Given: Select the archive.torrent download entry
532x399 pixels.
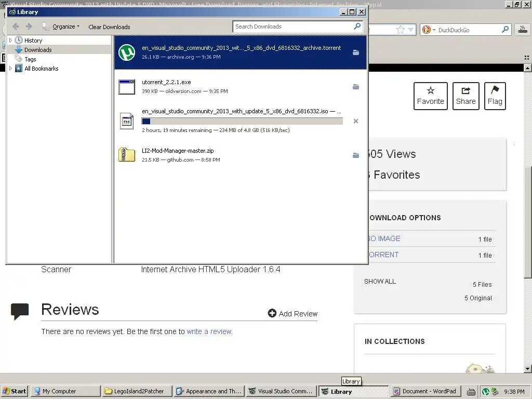Looking at the screenshot, I should (241, 52).
